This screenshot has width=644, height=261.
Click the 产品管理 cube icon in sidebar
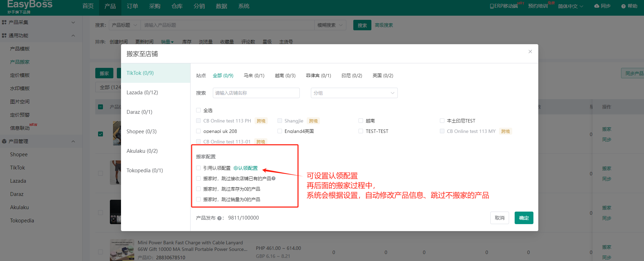4,141
